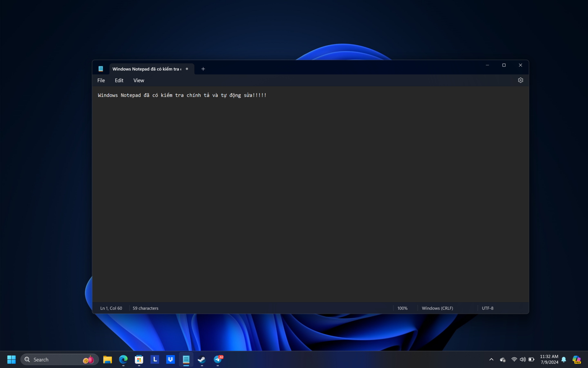Open Windows Start menu
Viewport: 588px width, 368px height.
[11, 359]
